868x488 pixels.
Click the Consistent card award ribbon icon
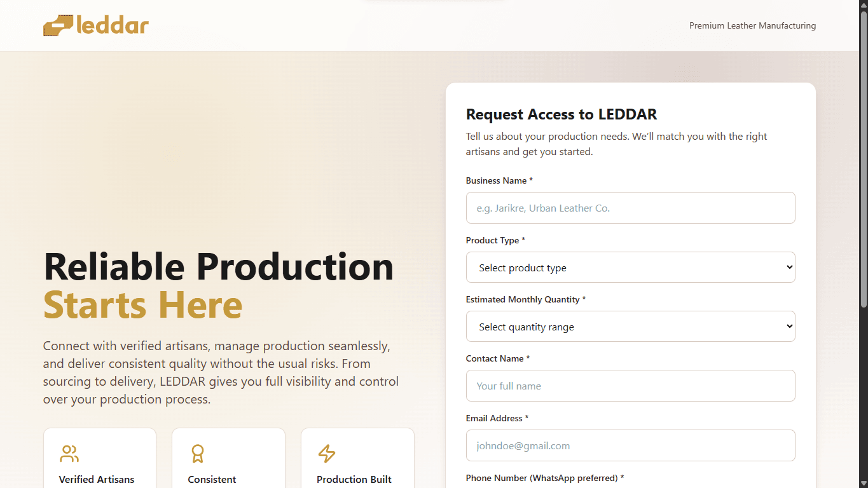198,454
